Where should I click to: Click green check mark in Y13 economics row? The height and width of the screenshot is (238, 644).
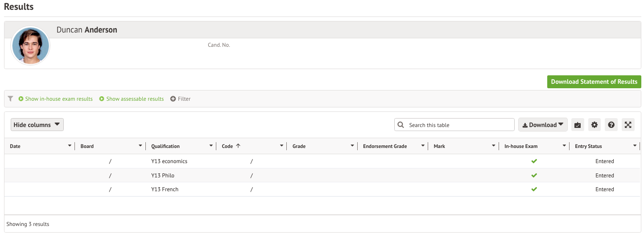click(x=534, y=161)
